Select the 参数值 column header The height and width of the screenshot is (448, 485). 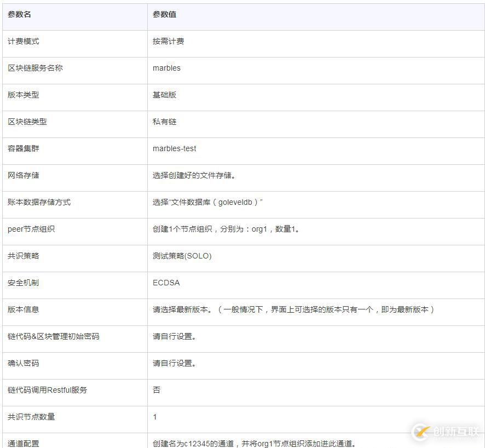click(x=163, y=14)
